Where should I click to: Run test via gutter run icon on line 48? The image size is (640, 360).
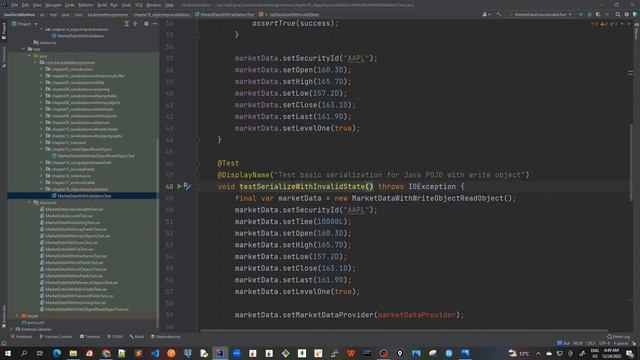pos(179,186)
